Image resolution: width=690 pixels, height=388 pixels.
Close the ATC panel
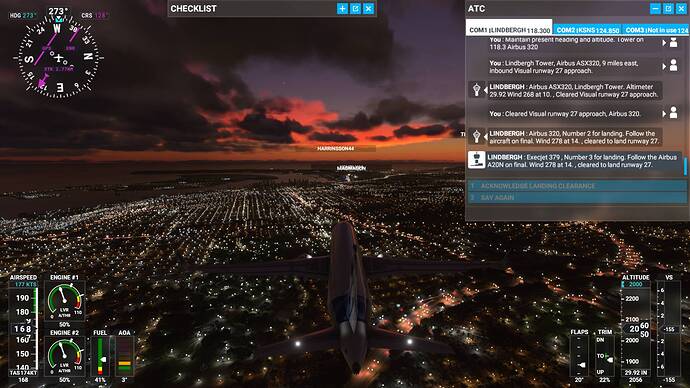(681, 8)
